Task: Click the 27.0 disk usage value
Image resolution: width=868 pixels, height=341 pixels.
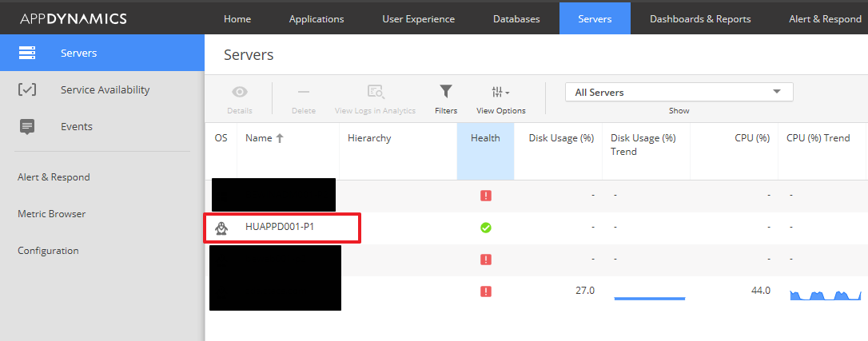Action: click(x=585, y=290)
